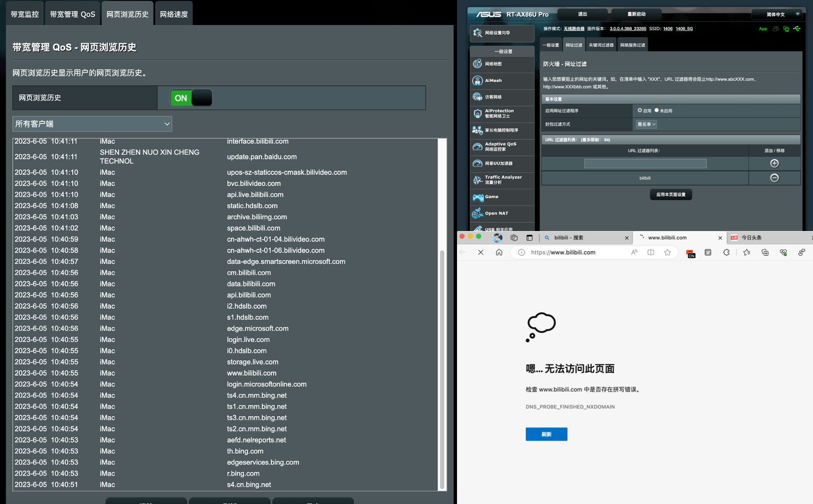
Task: Open 无线路由器 operation mode link
Action: pos(574,29)
